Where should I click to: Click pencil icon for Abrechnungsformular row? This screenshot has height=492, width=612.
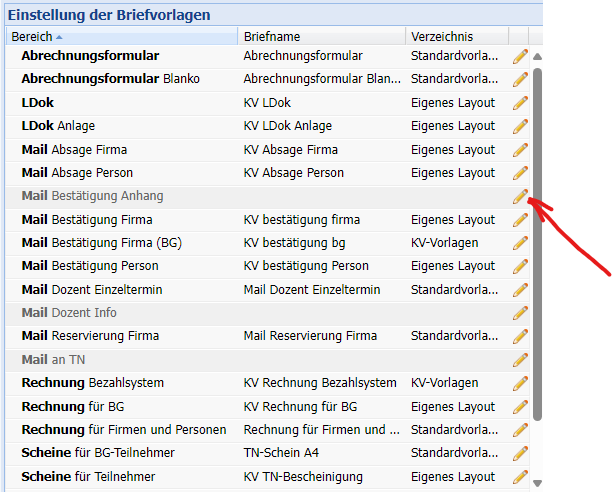(x=520, y=56)
